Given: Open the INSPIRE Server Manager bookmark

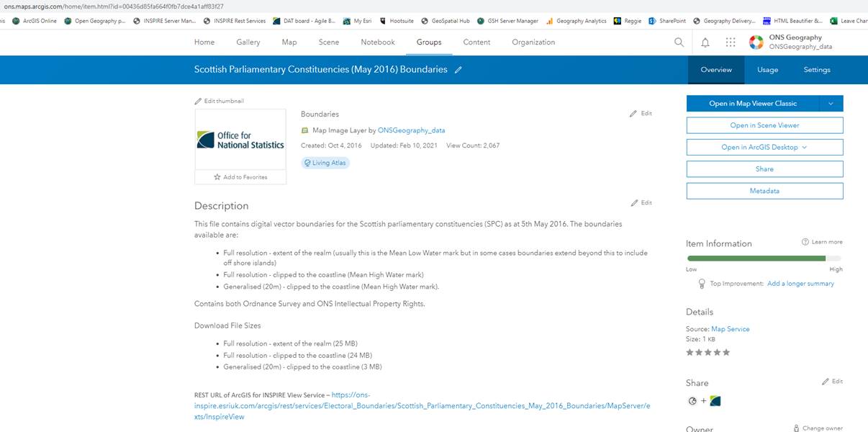Looking at the screenshot, I should [x=165, y=21].
